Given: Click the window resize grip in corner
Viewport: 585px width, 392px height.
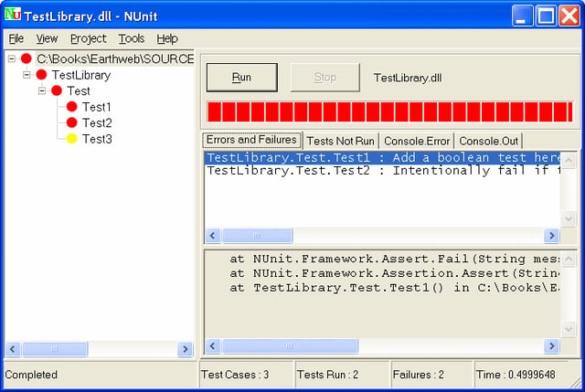Looking at the screenshot, I should (x=576, y=383).
